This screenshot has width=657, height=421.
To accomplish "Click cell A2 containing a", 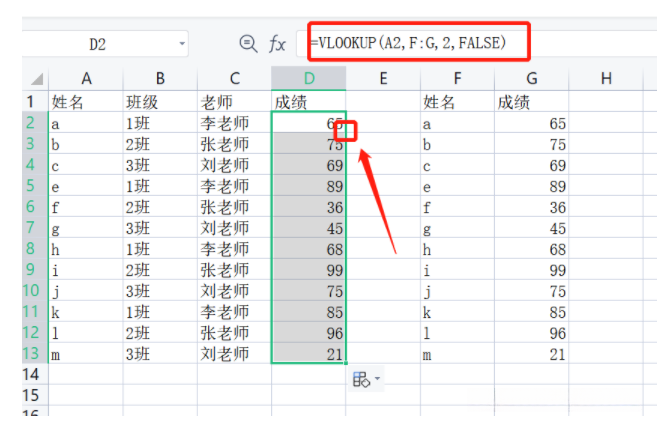I will [86, 122].
